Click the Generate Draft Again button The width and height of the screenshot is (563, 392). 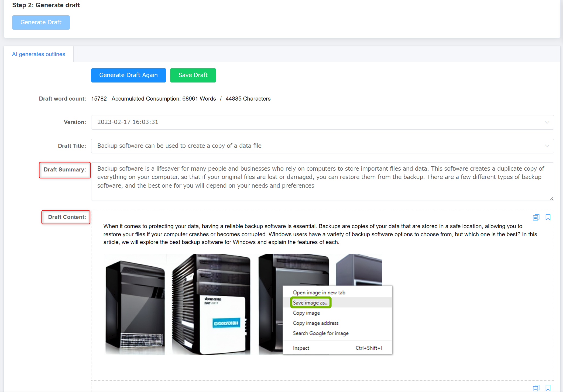point(128,75)
